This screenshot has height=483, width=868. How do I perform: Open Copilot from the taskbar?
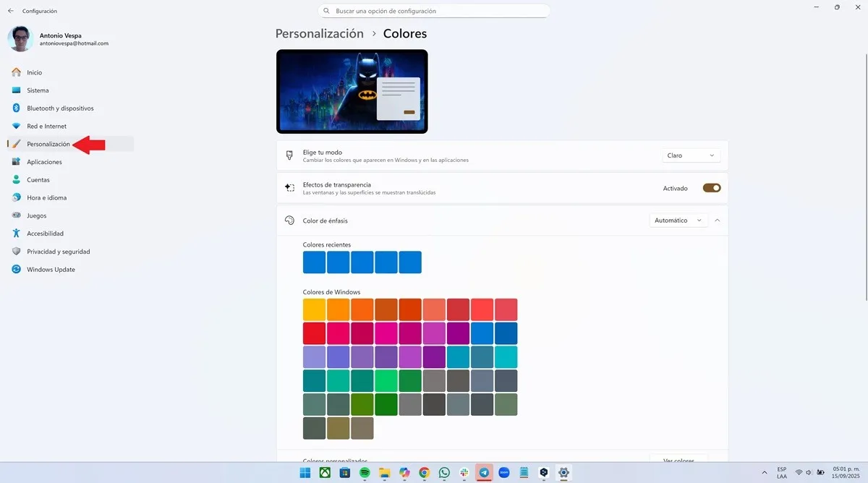pos(404,473)
